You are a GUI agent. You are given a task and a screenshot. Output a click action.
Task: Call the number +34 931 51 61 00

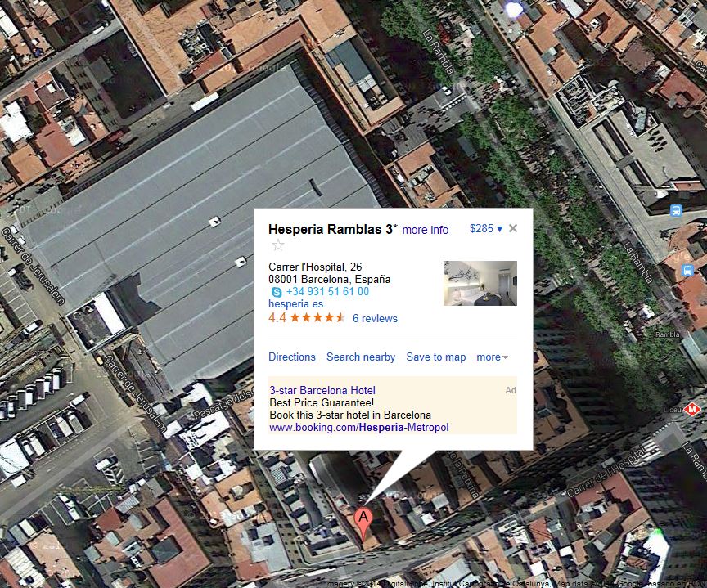click(x=327, y=291)
